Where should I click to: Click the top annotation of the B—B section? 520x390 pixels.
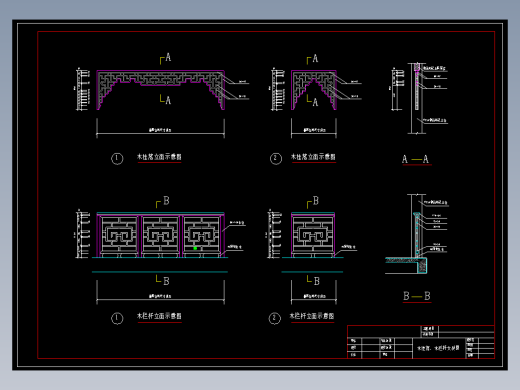(x=436, y=202)
